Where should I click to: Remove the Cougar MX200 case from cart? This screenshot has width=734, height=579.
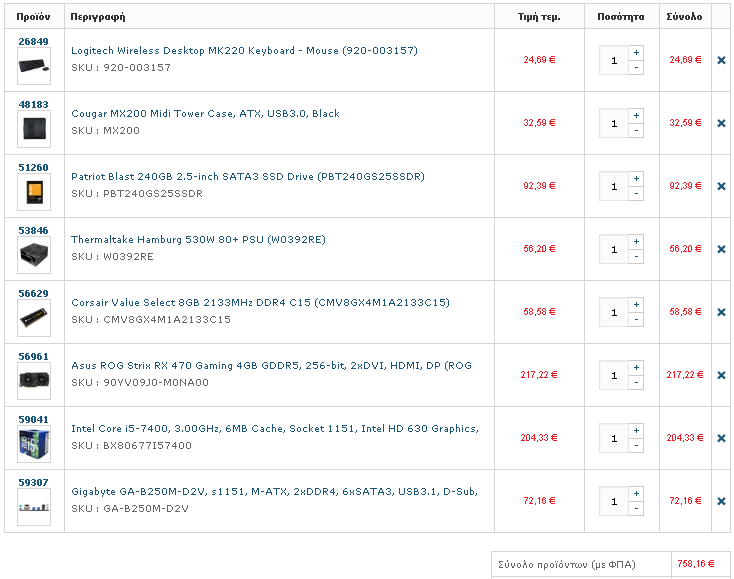721,123
